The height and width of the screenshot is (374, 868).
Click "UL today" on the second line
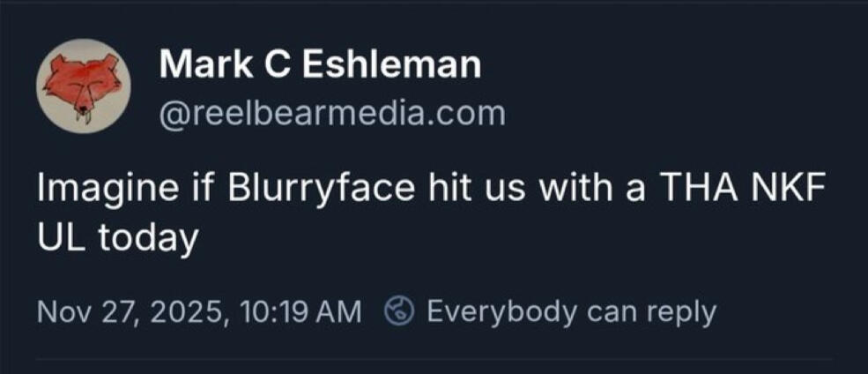(116, 239)
